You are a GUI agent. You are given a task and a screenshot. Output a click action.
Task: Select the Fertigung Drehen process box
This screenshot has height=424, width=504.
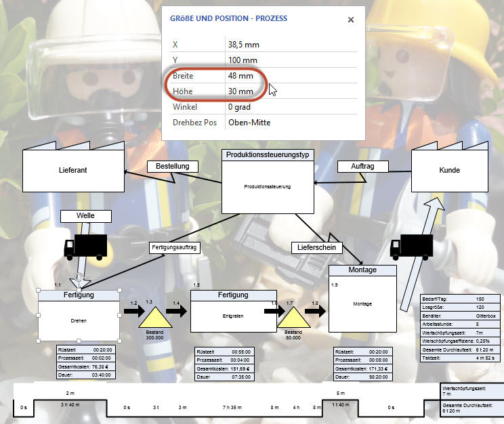point(79,316)
